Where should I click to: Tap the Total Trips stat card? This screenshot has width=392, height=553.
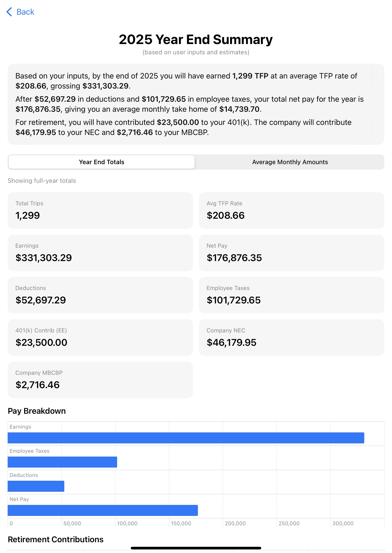click(100, 210)
